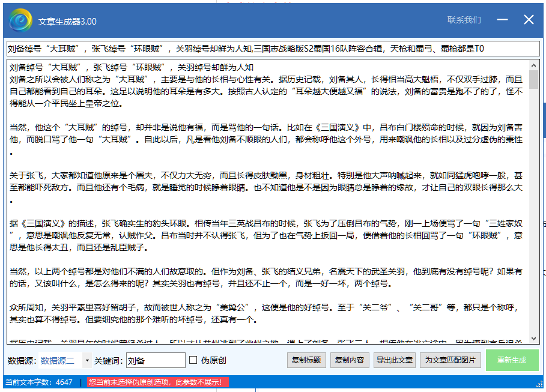Viewport: 546px width, 392px height.
Task: Click 为文章匹配图片 button
Action: (450, 360)
